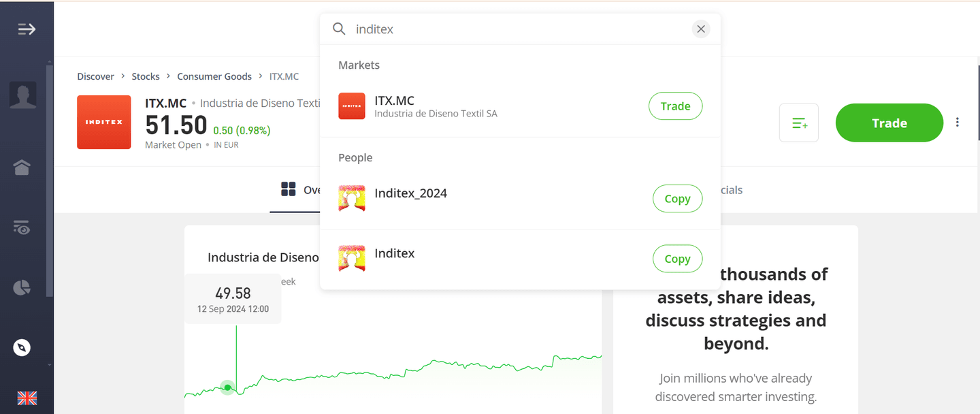The image size is (980, 414).
Task: Expand the sidebar with arrow menu icon
Action: point(27,29)
